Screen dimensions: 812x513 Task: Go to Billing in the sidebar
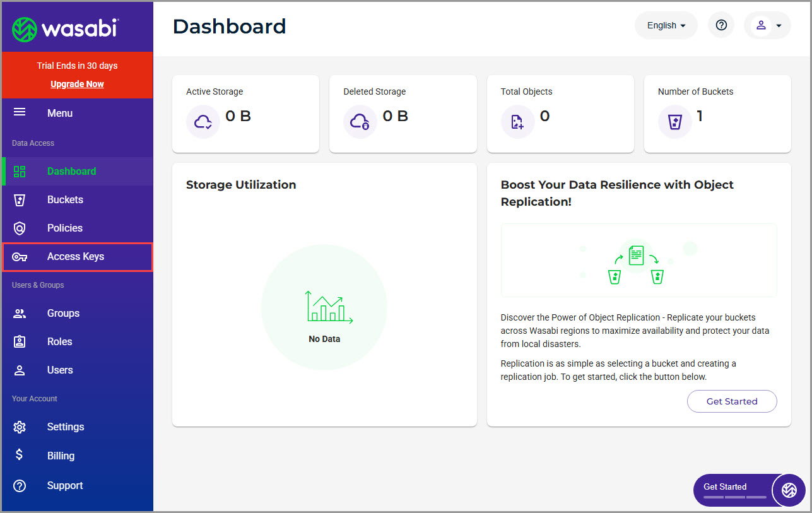pyautogui.click(x=78, y=456)
